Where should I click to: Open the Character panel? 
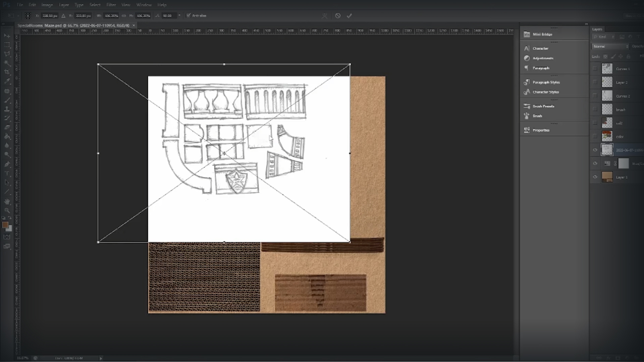coord(541,48)
